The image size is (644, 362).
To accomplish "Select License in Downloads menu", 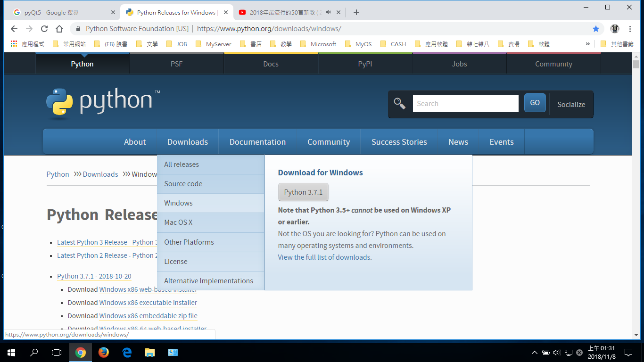I will coord(211,262).
